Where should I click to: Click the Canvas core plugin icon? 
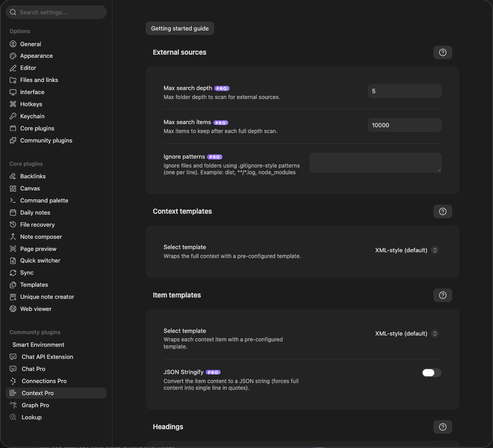tap(13, 188)
